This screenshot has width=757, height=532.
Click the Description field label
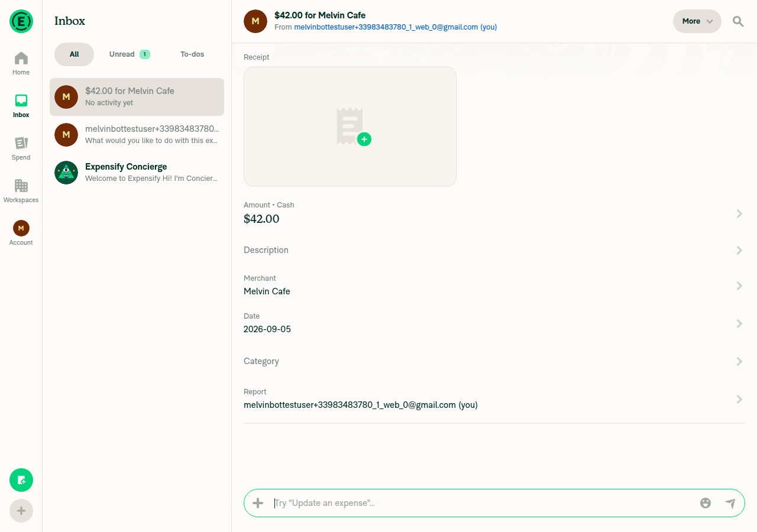click(x=266, y=250)
